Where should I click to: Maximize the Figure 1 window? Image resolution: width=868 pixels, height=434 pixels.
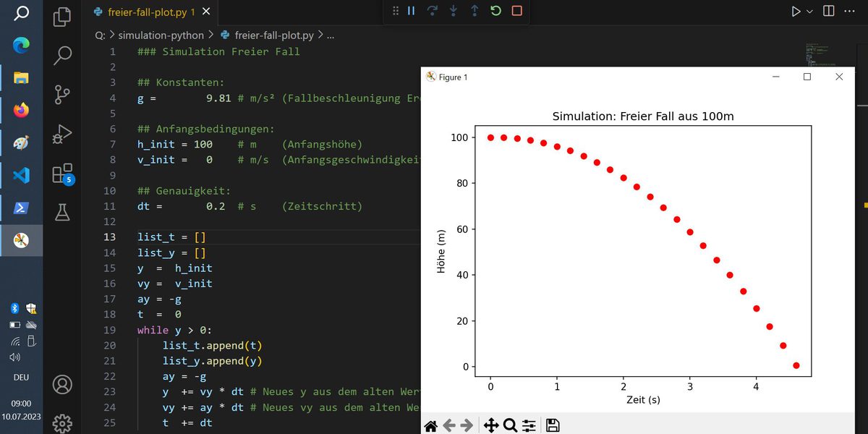[807, 77]
